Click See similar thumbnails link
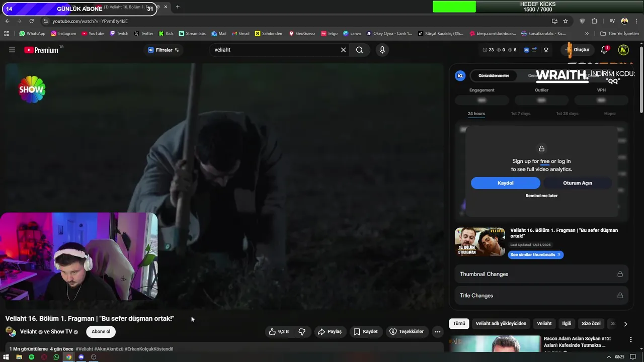Image resolution: width=644 pixels, height=362 pixels. click(x=535, y=255)
